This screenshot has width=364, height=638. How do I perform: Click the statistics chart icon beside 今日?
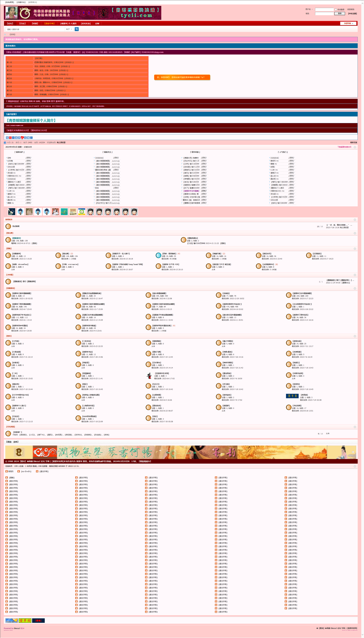[x=5, y=143]
